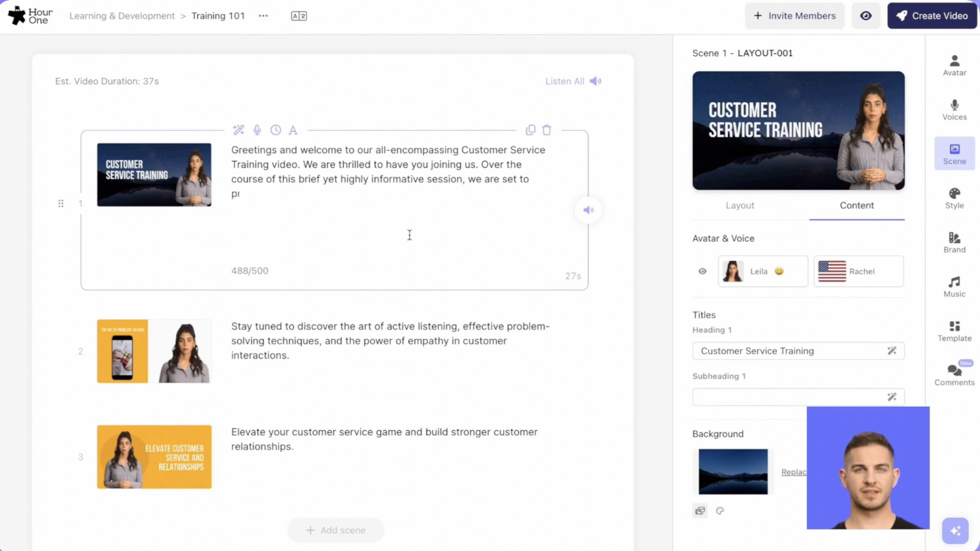Click magic wand in Subheading 1 field
Image resolution: width=980 pixels, height=551 pixels.
pos(892,397)
